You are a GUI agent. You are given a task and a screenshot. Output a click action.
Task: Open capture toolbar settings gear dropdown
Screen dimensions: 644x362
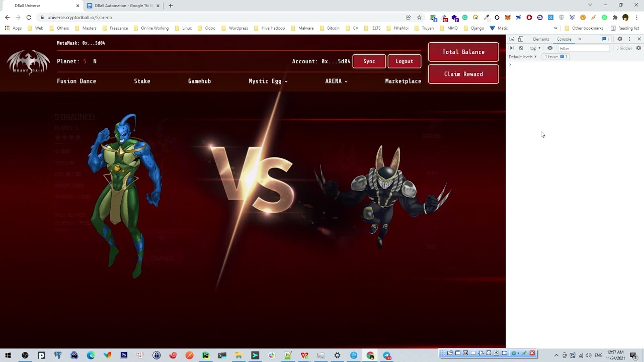point(515,353)
